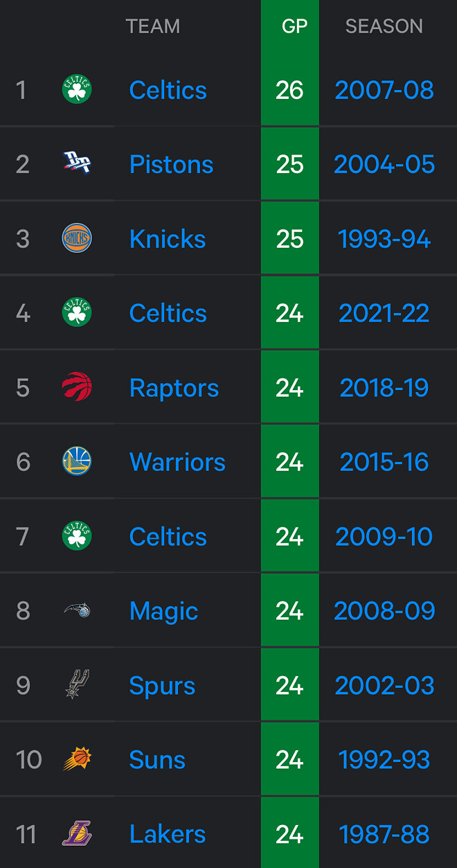Click the Celtics logo in row 1
The width and height of the screenshot is (457, 868).
(x=77, y=90)
